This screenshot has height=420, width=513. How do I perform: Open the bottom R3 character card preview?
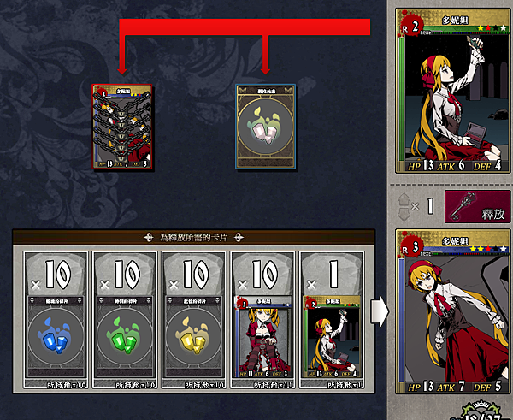454,311
